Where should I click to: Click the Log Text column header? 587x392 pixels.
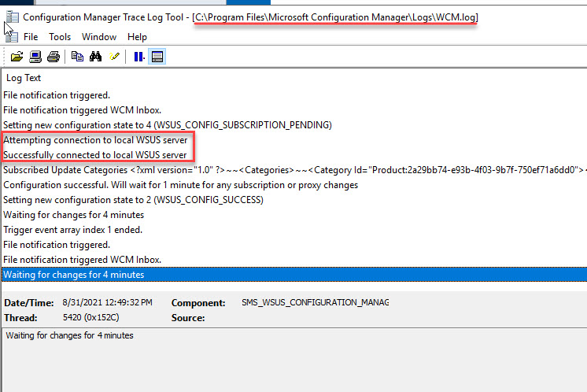tap(24, 78)
